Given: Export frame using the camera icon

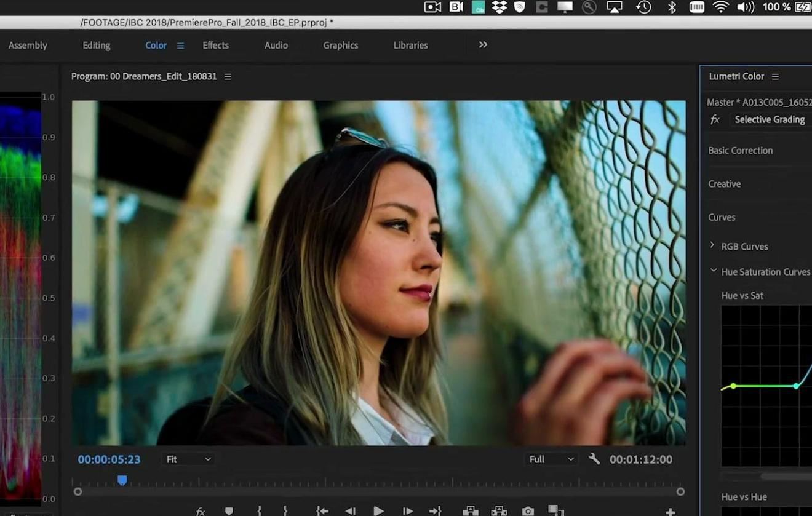Looking at the screenshot, I should coord(528,511).
